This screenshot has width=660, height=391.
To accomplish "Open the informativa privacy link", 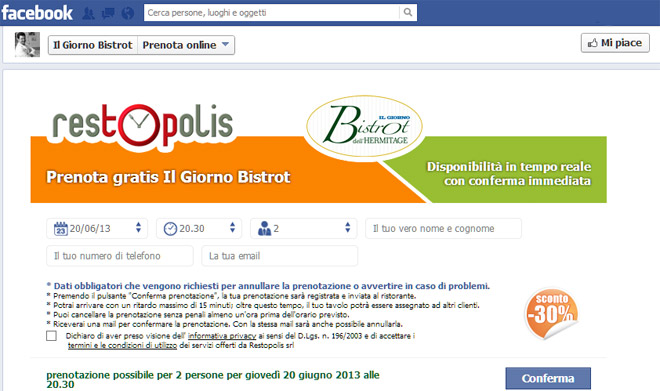I will 222,336.
